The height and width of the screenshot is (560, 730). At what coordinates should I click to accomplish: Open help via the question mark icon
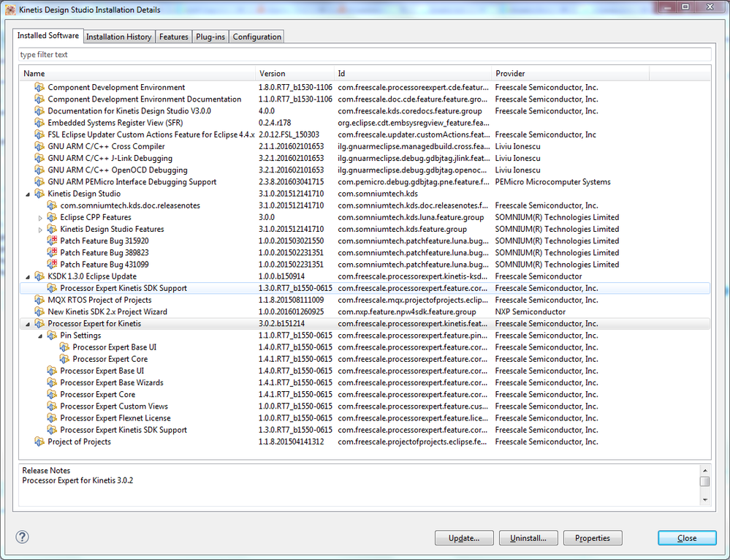coord(23,537)
